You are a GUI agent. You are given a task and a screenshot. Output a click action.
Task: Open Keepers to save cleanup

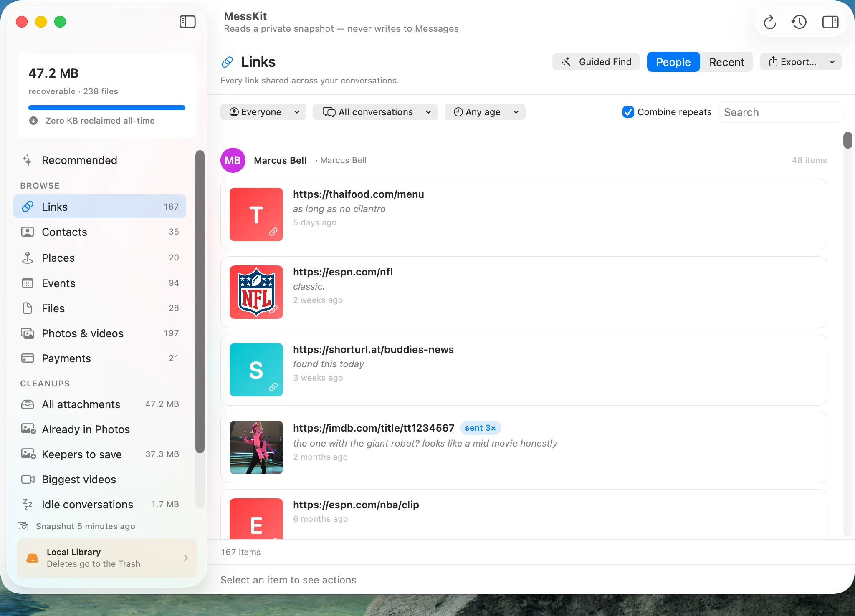tap(100, 454)
